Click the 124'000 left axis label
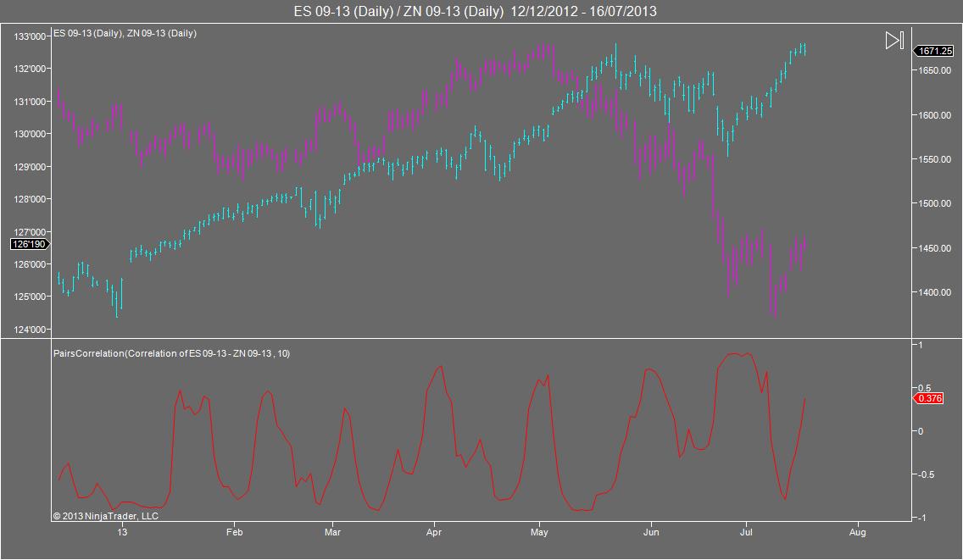The width and height of the screenshot is (963, 560). [30, 330]
